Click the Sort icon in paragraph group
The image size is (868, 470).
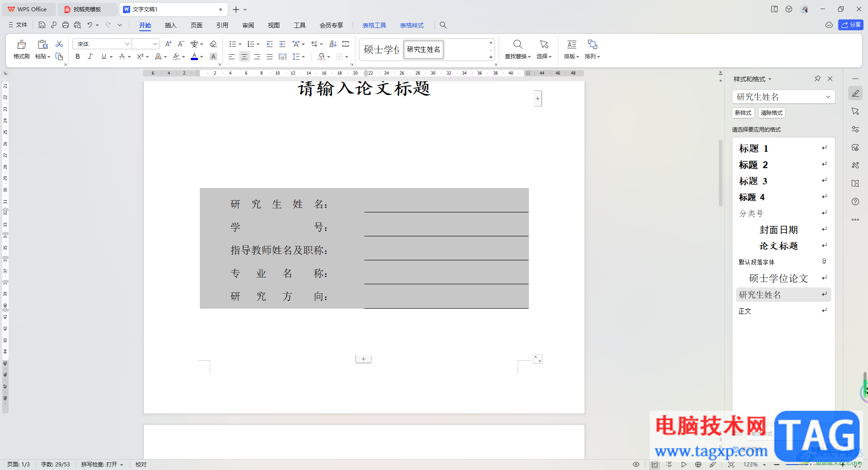(333, 44)
